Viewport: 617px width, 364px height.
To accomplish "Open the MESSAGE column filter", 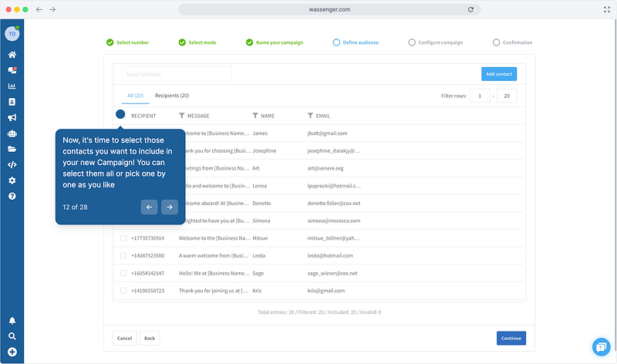I will [182, 116].
